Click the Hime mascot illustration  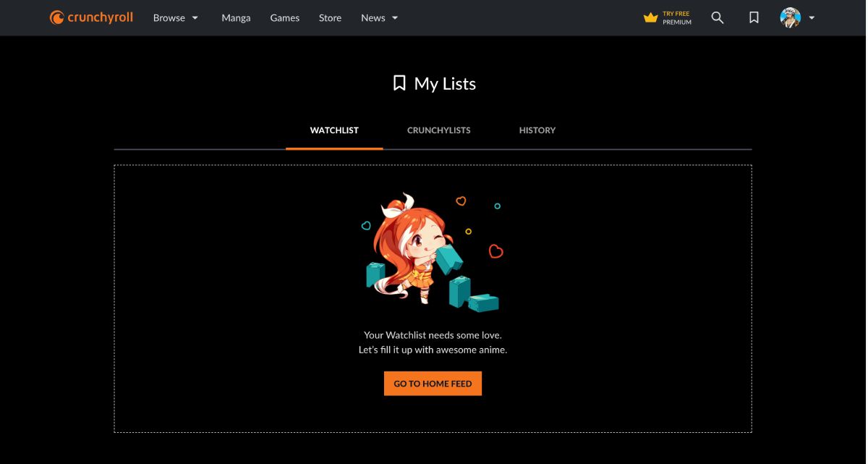point(431,252)
